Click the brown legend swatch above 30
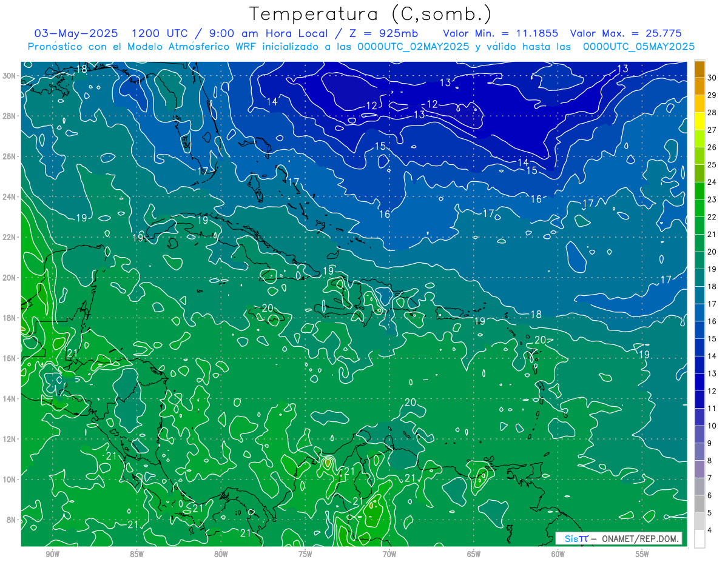Image resolution: width=728 pixels, height=562 pixels. [699, 69]
